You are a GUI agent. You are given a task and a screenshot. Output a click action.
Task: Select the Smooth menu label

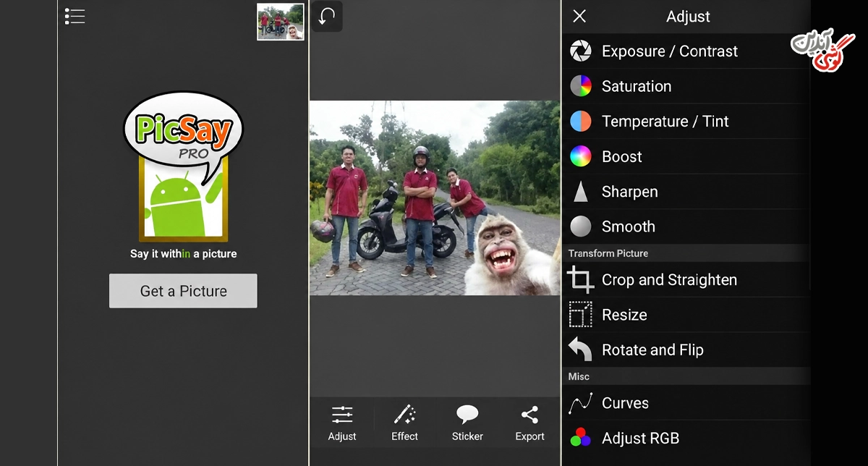[629, 226]
